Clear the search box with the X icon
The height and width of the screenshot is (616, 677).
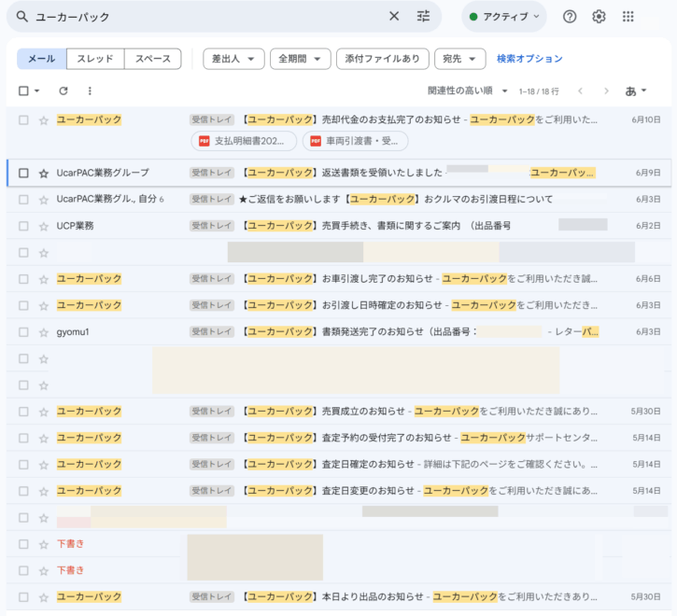[394, 16]
